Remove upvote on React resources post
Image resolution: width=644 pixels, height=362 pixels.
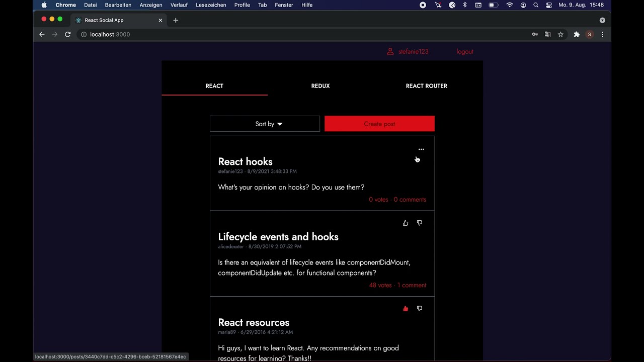click(406, 309)
